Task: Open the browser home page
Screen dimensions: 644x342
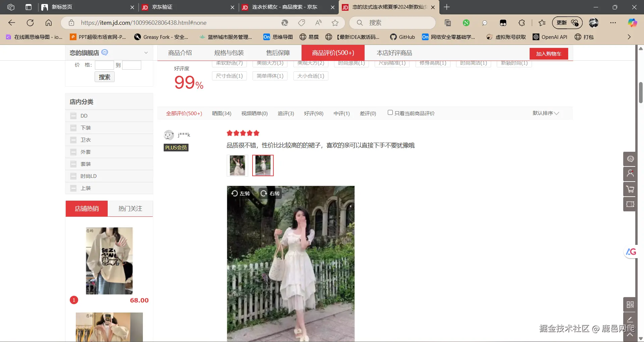Action: coord(49,23)
